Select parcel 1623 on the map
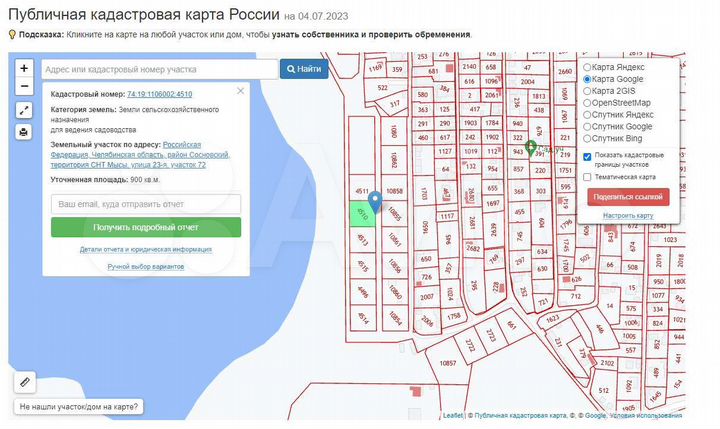720x429 pixels. click(552, 318)
